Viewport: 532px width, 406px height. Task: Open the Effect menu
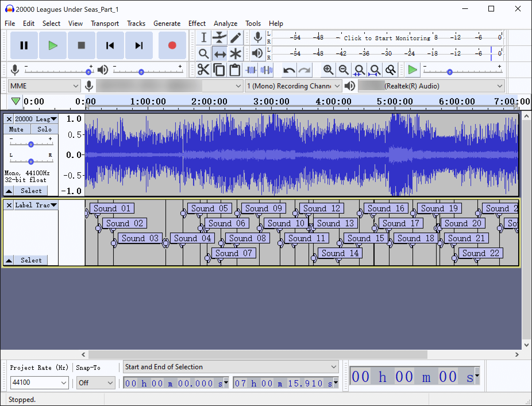(x=197, y=24)
